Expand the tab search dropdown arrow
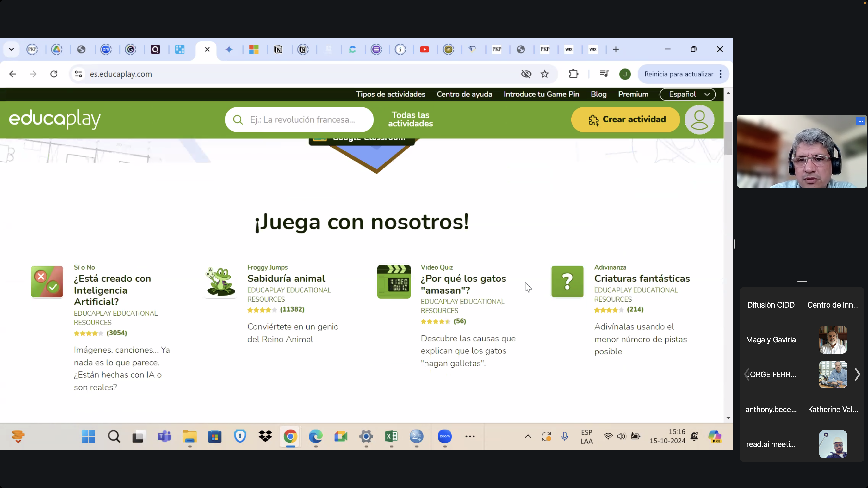868x488 pixels. pos(11,50)
